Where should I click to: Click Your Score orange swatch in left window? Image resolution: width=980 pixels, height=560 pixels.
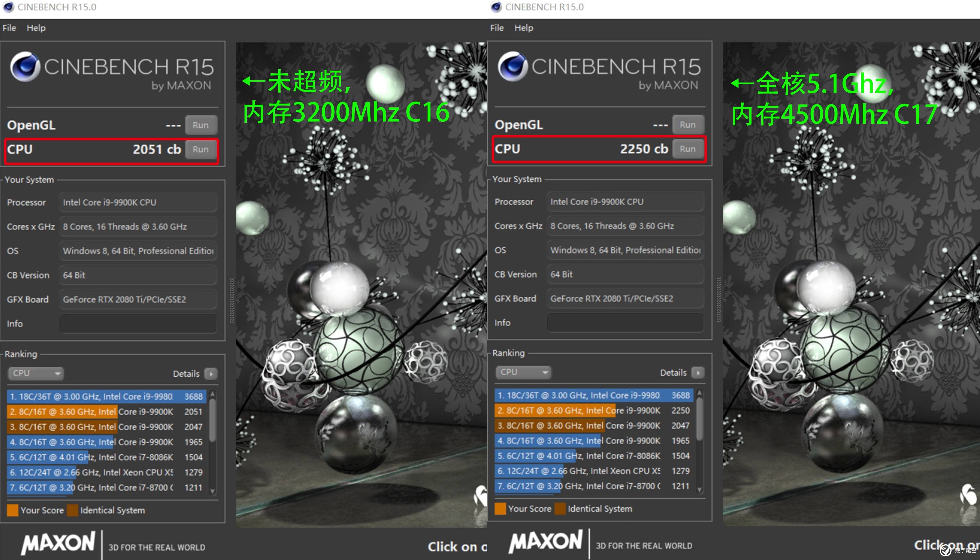pos(13,510)
